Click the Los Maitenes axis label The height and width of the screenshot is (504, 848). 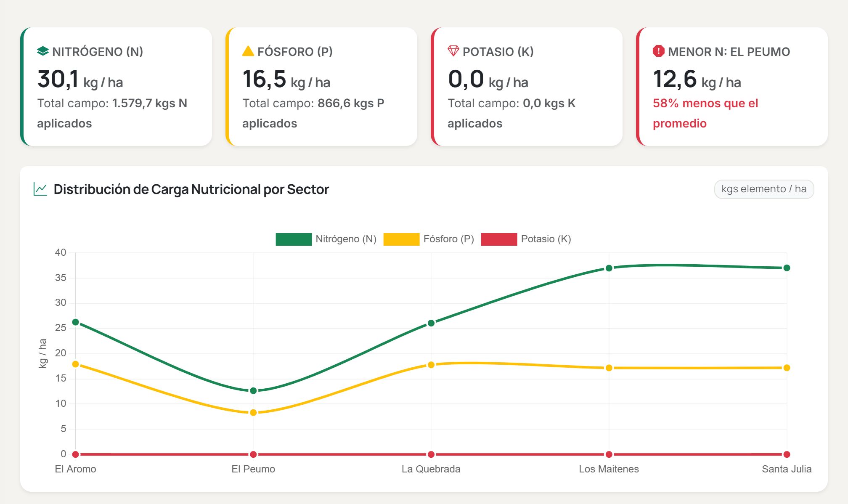tap(609, 469)
